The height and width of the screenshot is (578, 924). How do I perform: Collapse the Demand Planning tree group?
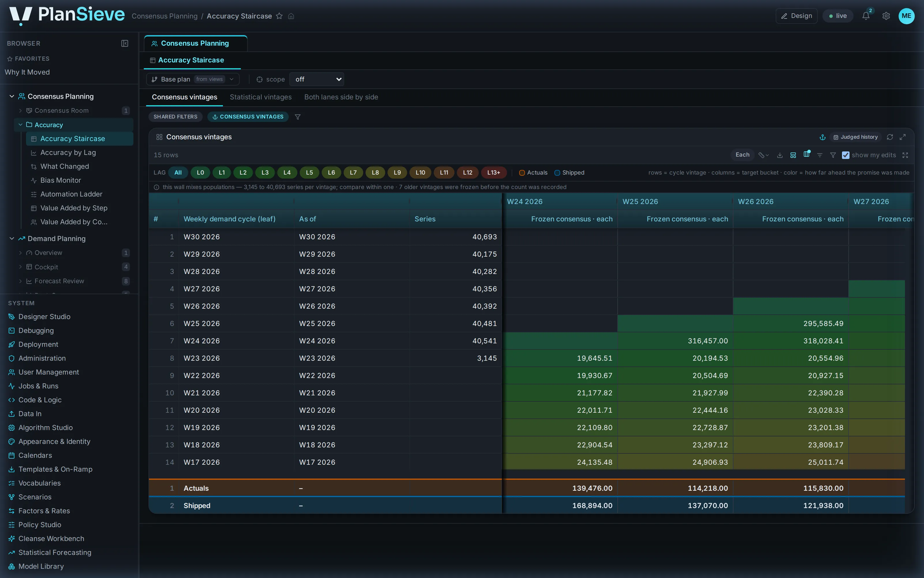(12, 238)
